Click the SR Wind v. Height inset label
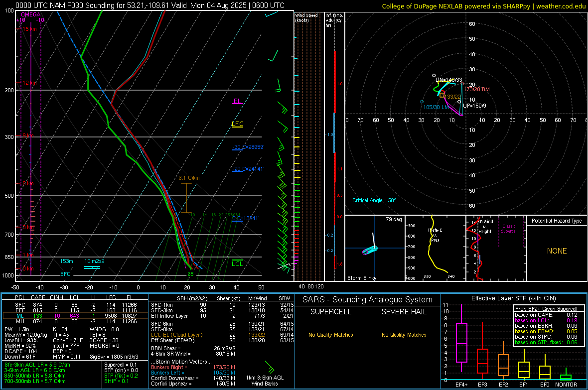Screen dimensions: 588x390 click(x=485, y=227)
